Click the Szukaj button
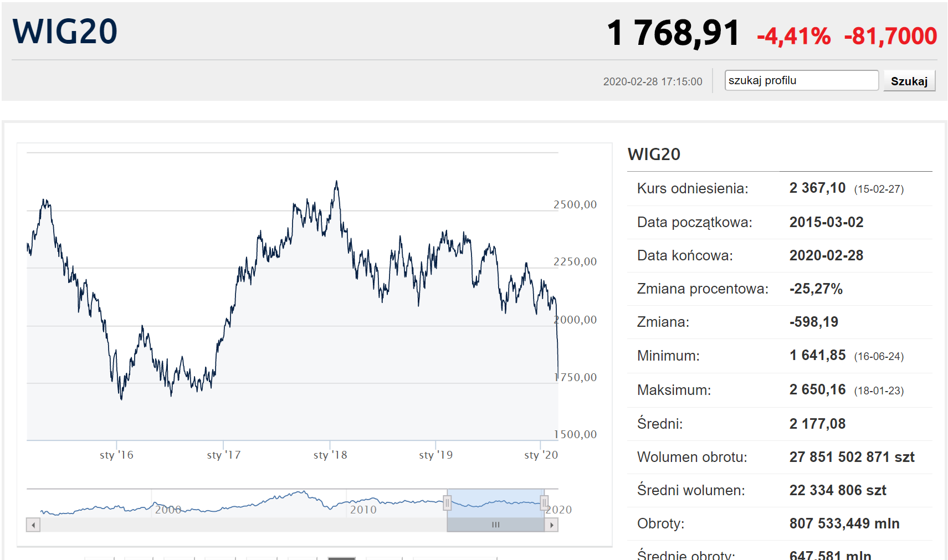Screen dimensions: 948x560 (909, 81)
